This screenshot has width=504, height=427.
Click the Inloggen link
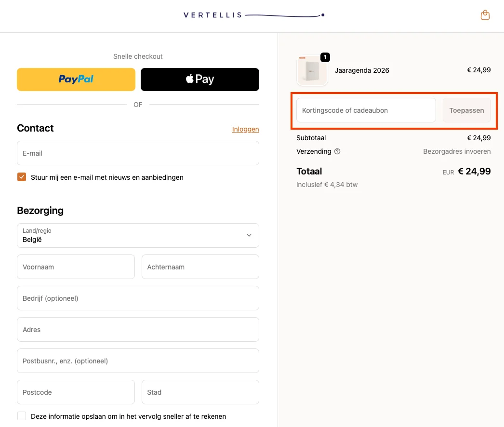pyautogui.click(x=245, y=129)
